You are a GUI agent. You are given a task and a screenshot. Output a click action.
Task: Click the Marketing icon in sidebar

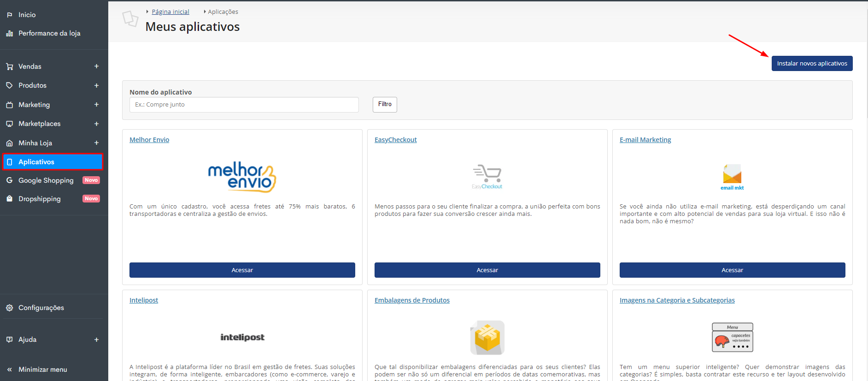point(9,105)
